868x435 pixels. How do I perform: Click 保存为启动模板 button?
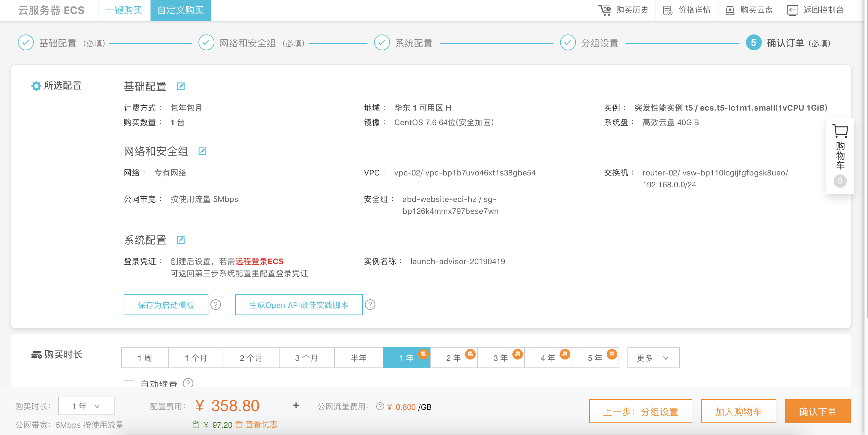point(166,305)
